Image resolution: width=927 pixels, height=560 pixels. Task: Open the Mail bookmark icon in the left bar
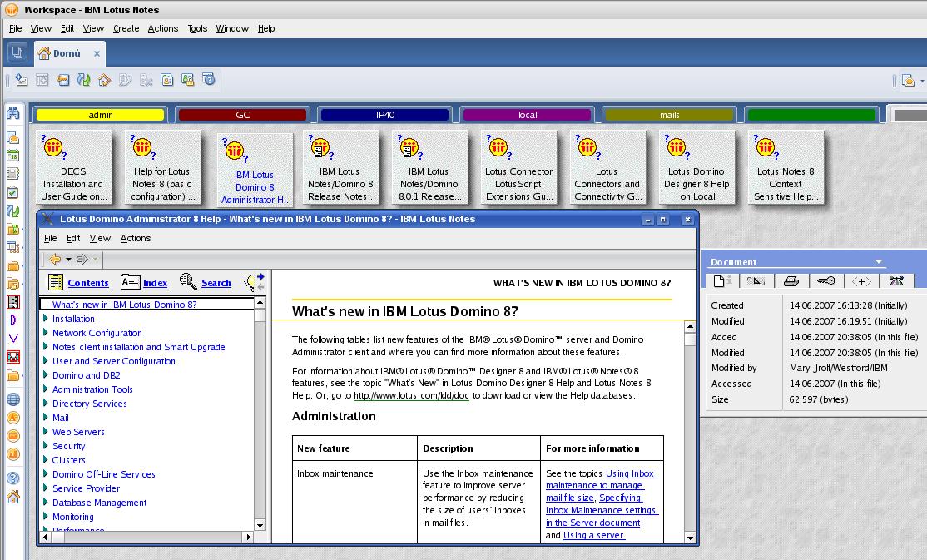[13, 138]
